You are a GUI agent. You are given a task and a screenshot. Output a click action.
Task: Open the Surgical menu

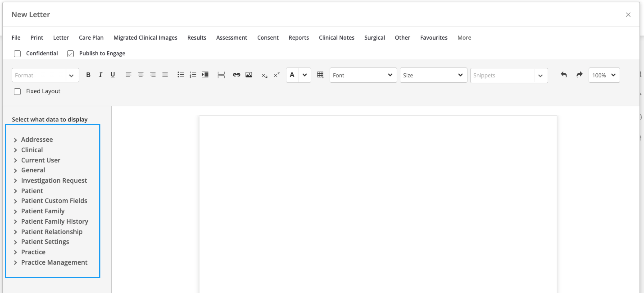coord(374,38)
